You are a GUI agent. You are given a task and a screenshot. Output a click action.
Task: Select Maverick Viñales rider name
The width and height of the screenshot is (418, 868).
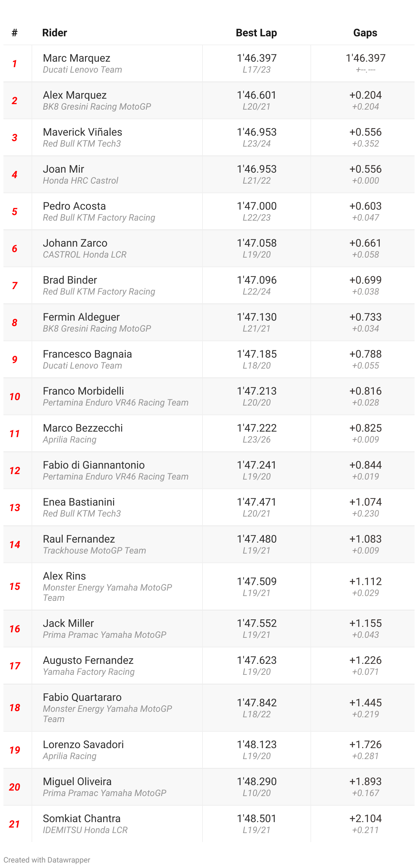click(x=82, y=132)
